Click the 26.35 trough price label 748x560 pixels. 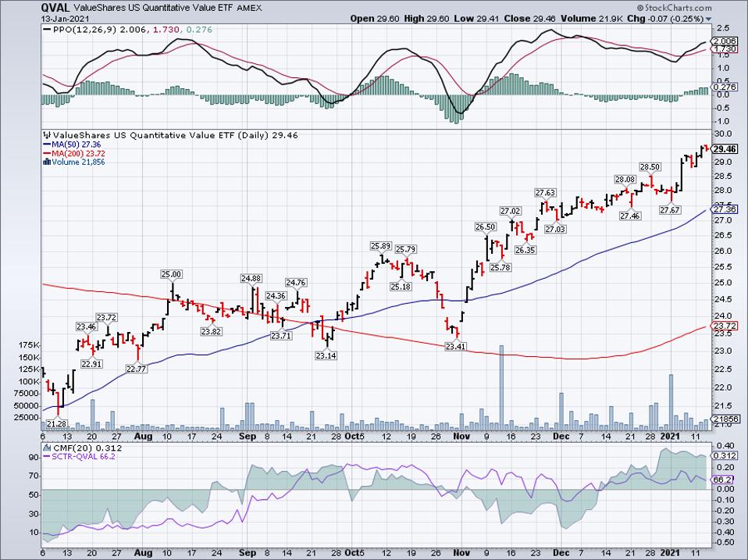click(525, 249)
